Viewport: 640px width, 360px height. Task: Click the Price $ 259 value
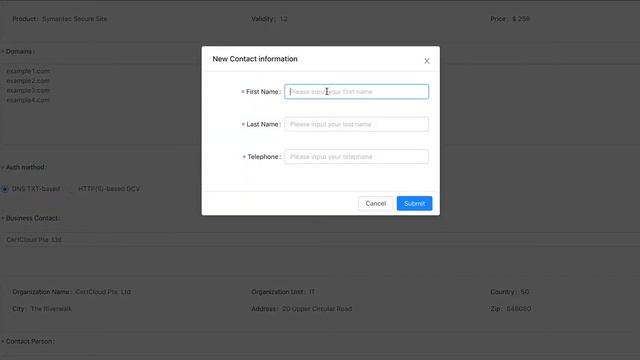point(521,19)
